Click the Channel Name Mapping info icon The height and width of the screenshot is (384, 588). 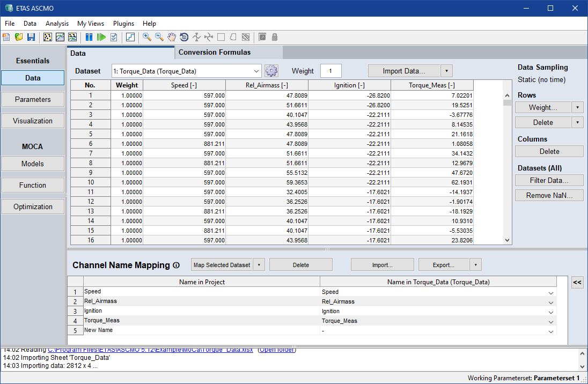click(177, 265)
